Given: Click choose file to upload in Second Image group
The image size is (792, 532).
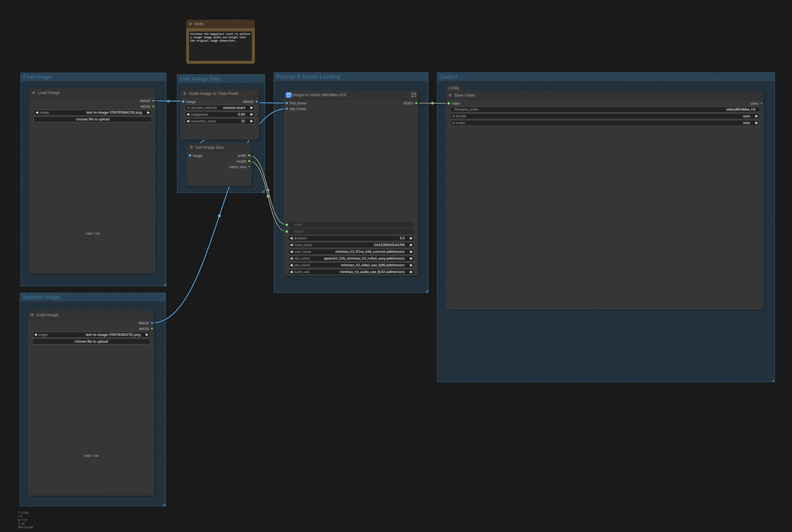Looking at the screenshot, I should 91,341.
